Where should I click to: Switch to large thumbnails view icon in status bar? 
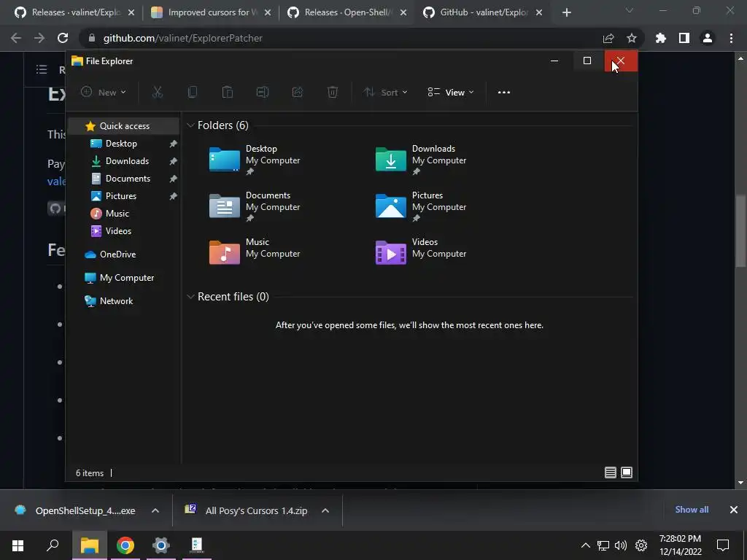point(627,472)
